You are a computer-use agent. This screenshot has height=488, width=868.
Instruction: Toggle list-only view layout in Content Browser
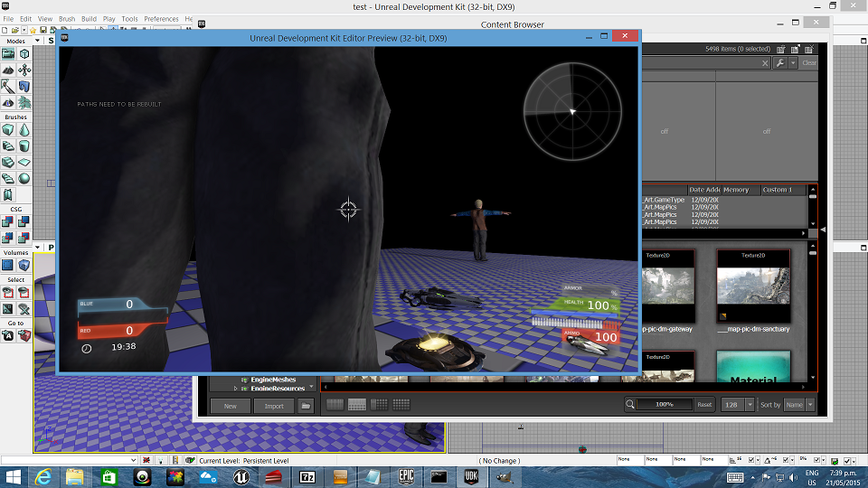335,405
